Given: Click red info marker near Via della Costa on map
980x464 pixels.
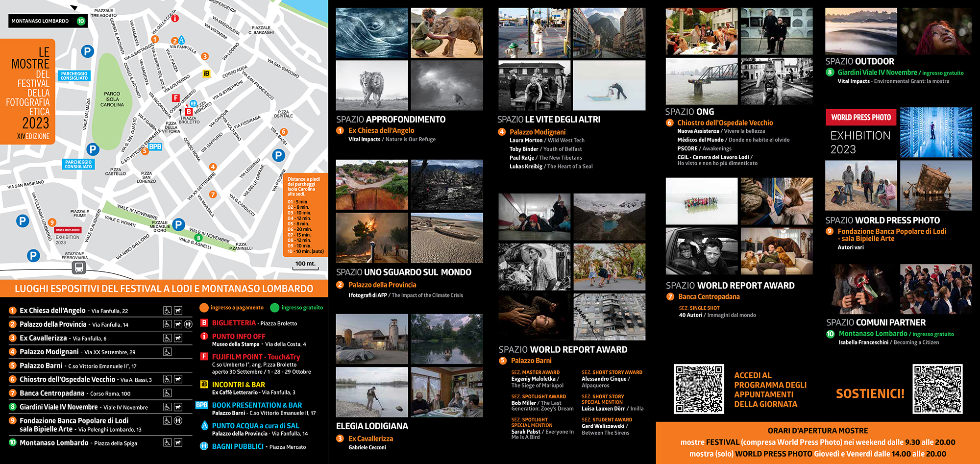Looking at the screenshot, I should (x=175, y=18).
